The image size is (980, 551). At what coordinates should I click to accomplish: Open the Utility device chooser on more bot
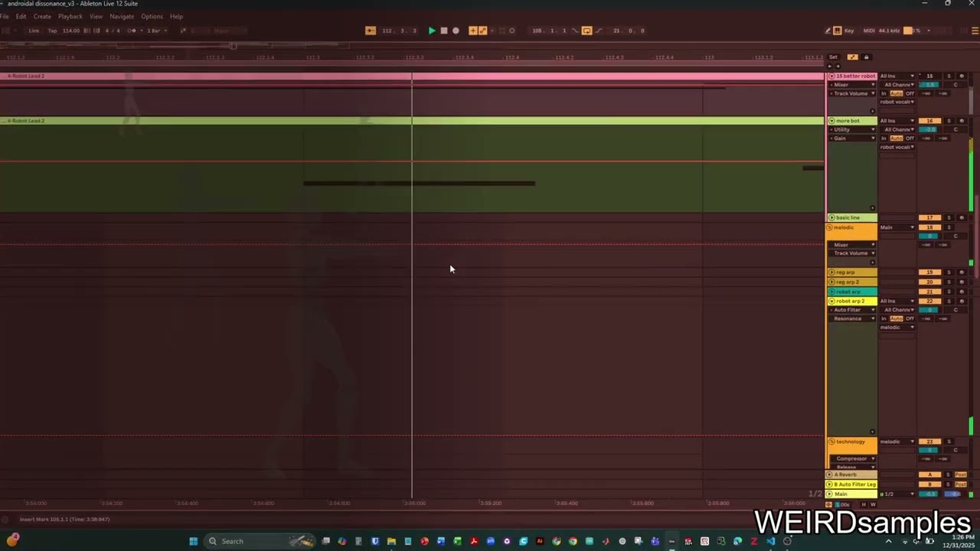pyautogui.click(x=853, y=129)
